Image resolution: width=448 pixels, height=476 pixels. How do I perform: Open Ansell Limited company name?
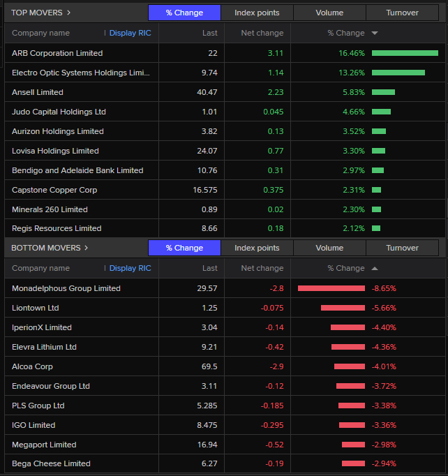click(38, 92)
